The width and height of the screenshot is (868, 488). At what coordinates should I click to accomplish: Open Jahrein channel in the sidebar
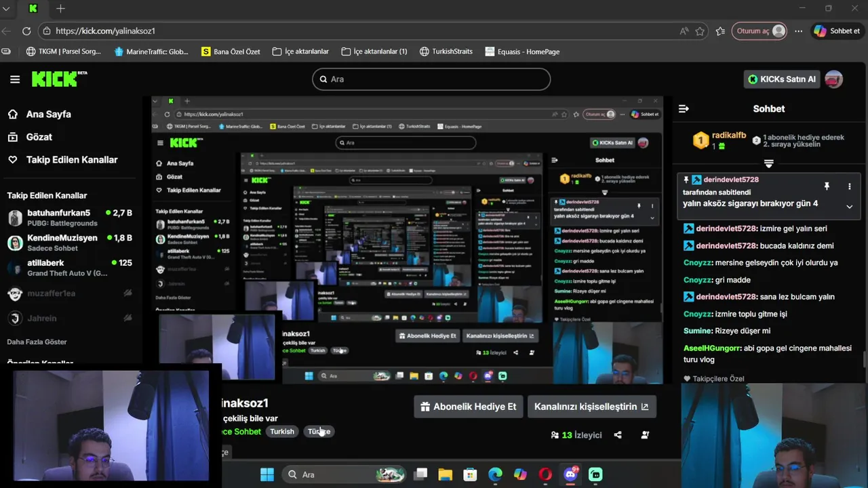point(70,318)
